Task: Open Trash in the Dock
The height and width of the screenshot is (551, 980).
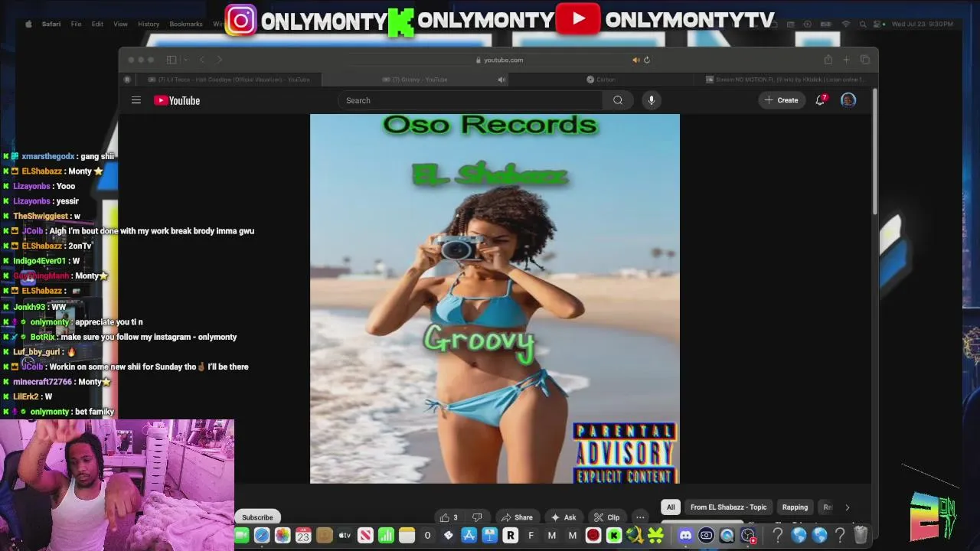Action: coord(860,536)
